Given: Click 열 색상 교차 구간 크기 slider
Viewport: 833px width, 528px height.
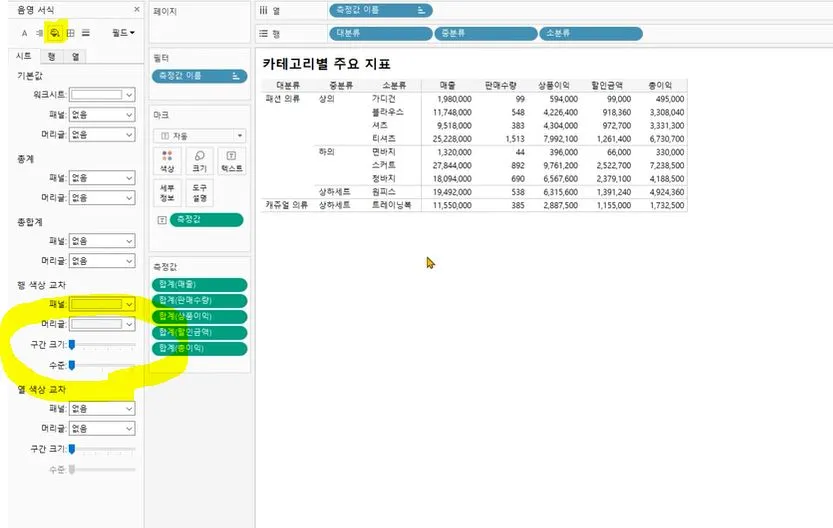Looking at the screenshot, I should (103, 449).
